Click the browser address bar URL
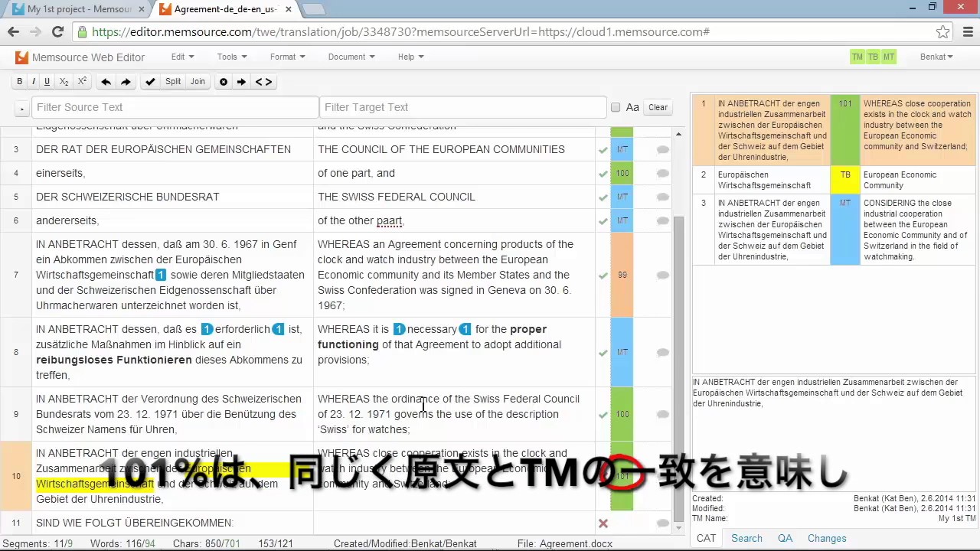Viewport: 980px width, 551px height. pos(401,32)
